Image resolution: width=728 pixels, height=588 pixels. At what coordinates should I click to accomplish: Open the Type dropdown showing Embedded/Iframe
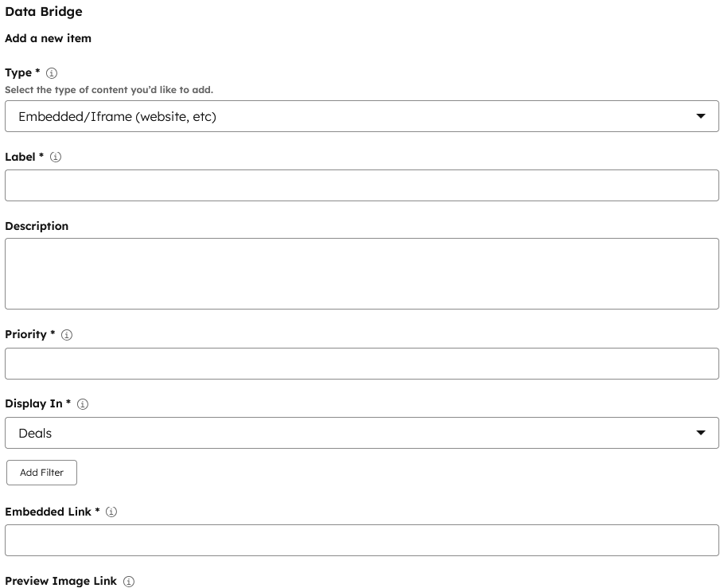(361, 116)
